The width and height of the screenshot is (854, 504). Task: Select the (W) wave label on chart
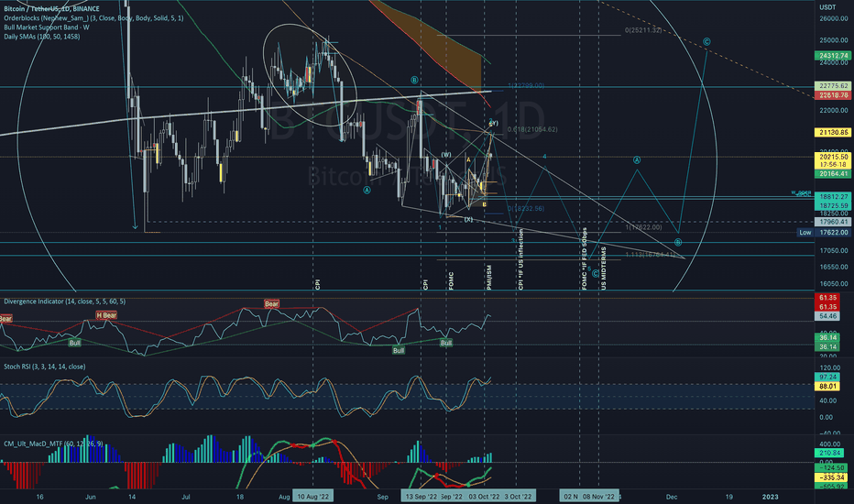click(x=446, y=155)
